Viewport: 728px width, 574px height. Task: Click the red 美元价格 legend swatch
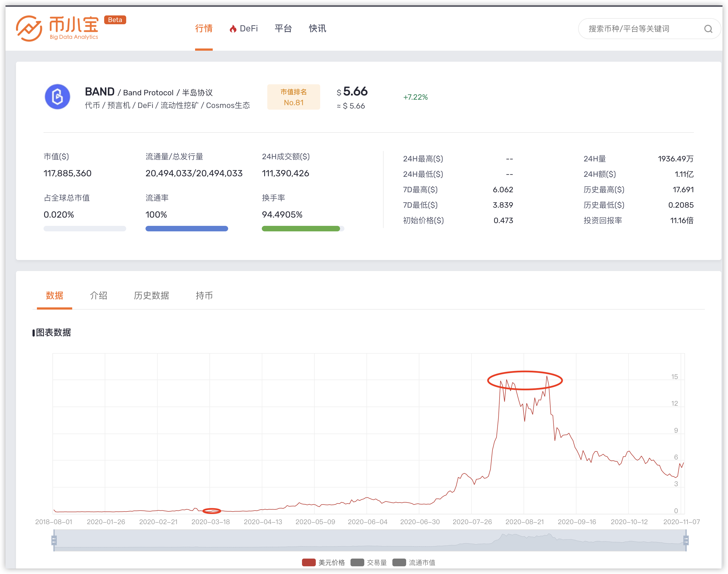309,563
